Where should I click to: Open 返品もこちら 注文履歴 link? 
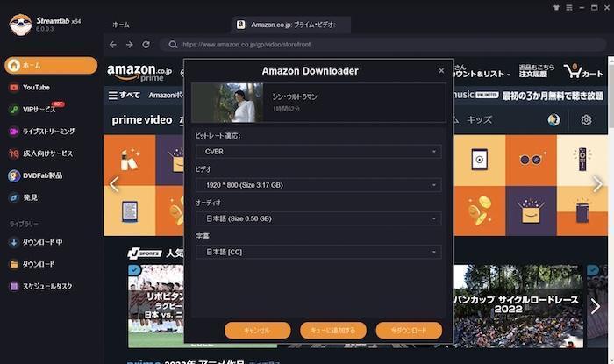(x=537, y=71)
